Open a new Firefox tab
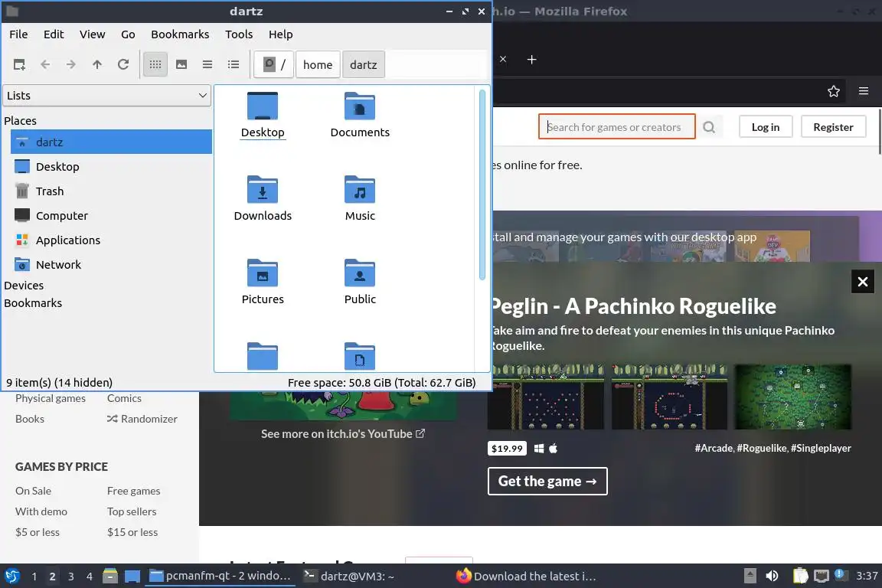 531,59
